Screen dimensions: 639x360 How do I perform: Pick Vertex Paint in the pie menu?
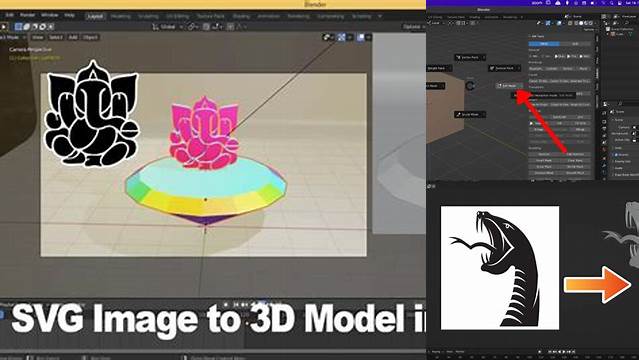tap(470, 57)
